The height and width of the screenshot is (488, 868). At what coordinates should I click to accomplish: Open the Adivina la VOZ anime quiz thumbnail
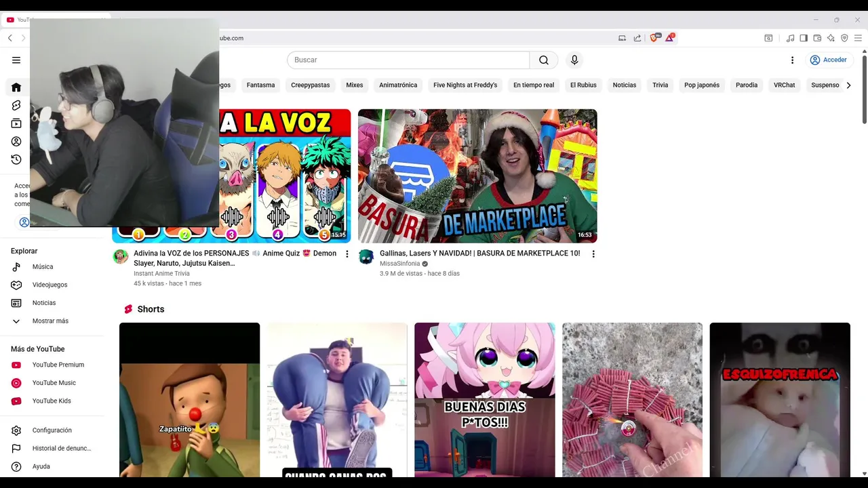[285, 176]
